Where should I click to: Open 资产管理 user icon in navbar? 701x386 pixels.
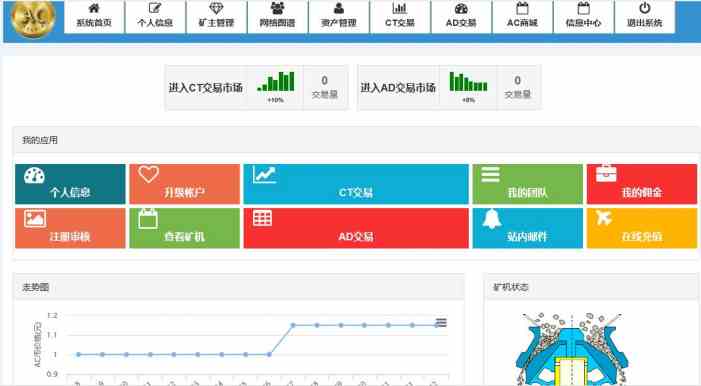pyautogui.click(x=338, y=8)
